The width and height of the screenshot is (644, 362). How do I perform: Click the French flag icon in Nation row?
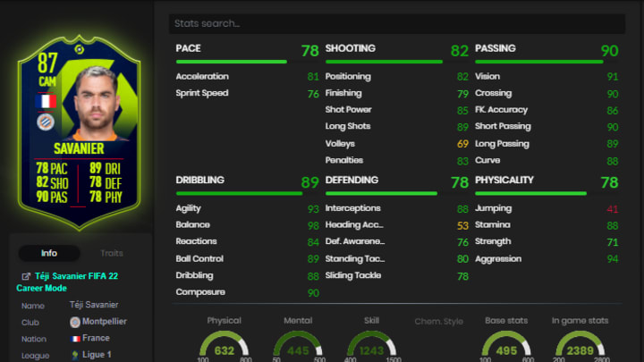[75, 339]
